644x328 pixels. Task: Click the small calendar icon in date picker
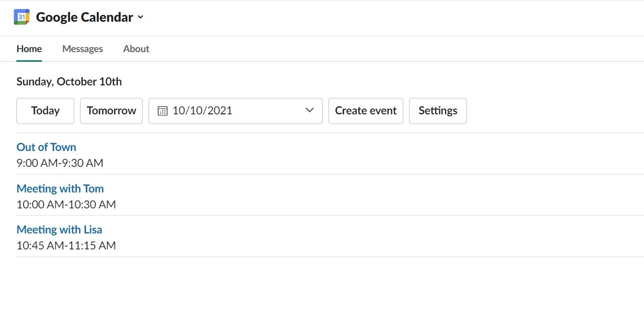coord(163,111)
